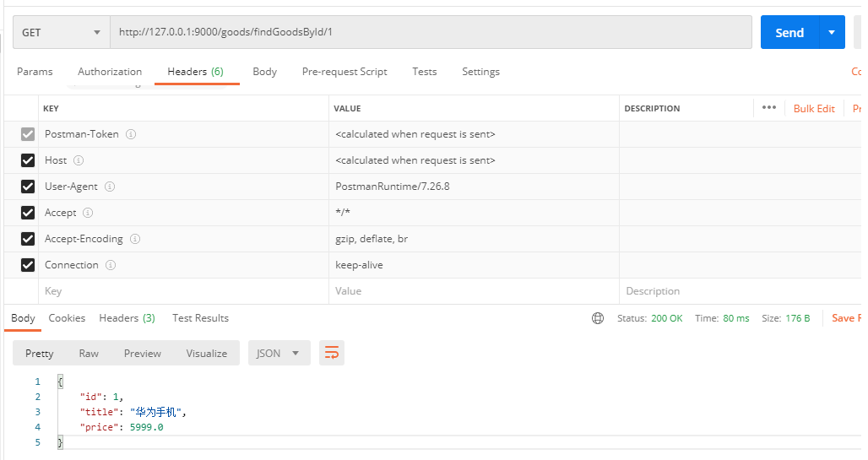868x460 pixels.
Task: Open the Pre-request Script tab
Action: click(x=344, y=72)
